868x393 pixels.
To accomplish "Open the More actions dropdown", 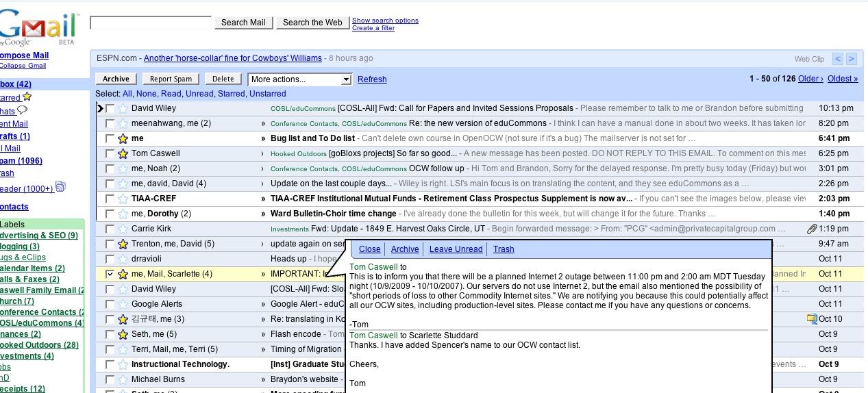I will [x=299, y=79].
